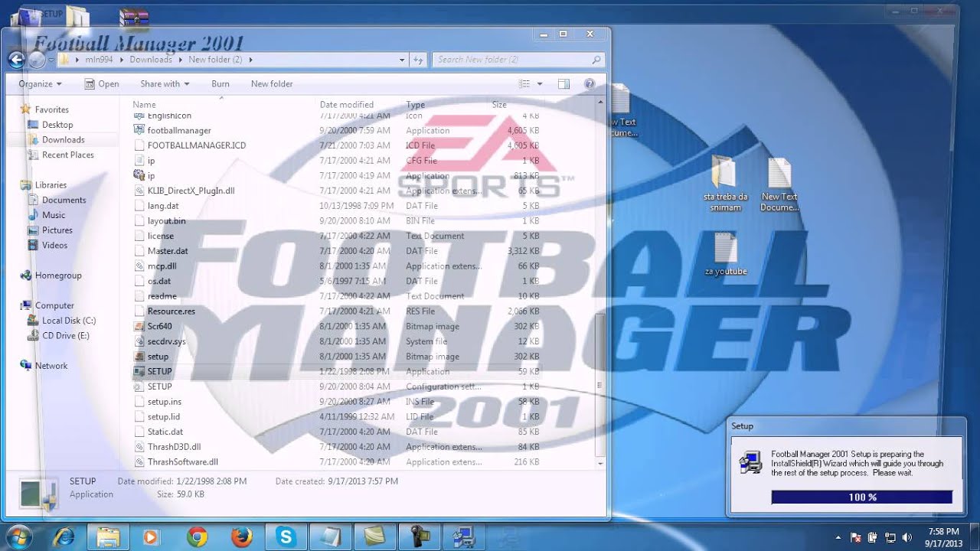Select the SETUP application file icon
Screen dimensions: 980x551
click(139, 372)
